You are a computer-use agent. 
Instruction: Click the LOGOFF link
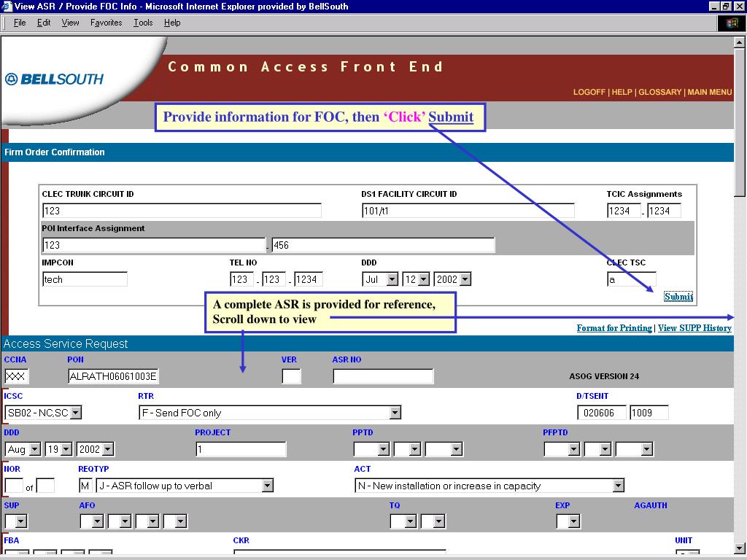coord(589,92)
